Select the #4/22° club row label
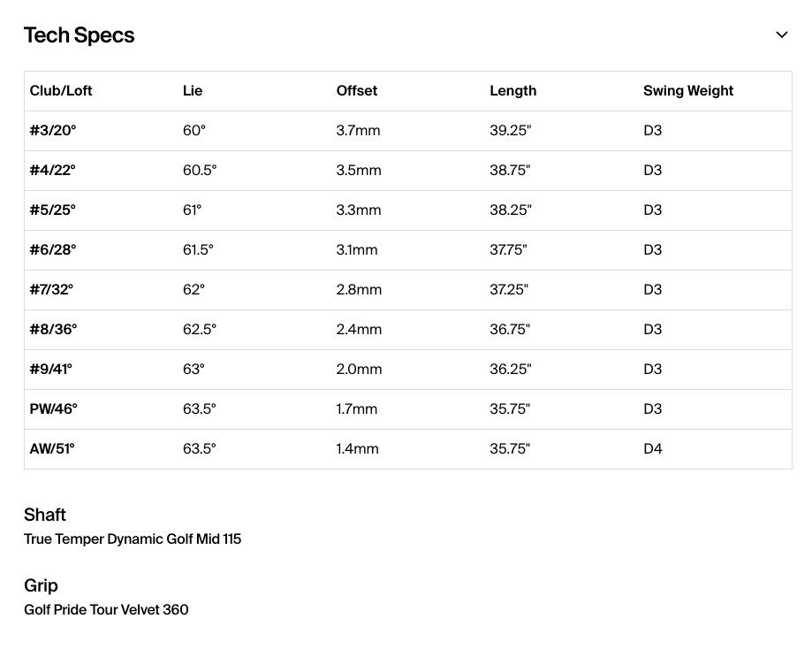Image resolution: width=812 pixels, height=672 pixels. pyautogui.click(x=52, y=171)
